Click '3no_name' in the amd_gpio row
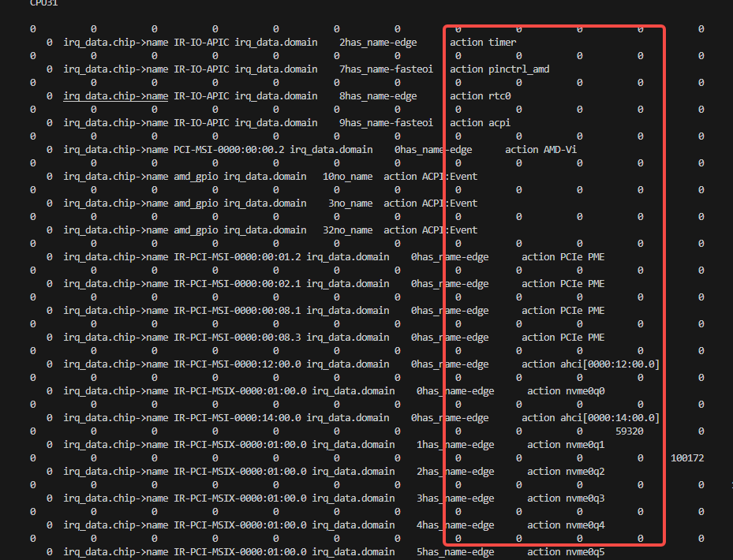This screenshot has width=733, height=560. coord(350,203)
